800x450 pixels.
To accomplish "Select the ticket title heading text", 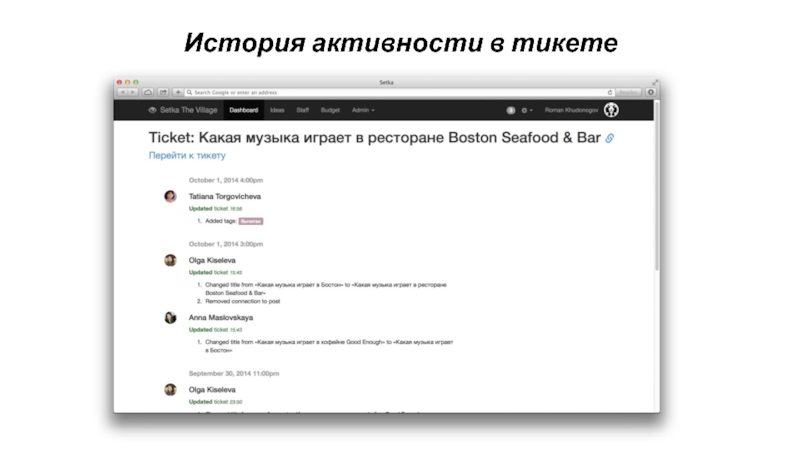I will [x=374, y=138].
